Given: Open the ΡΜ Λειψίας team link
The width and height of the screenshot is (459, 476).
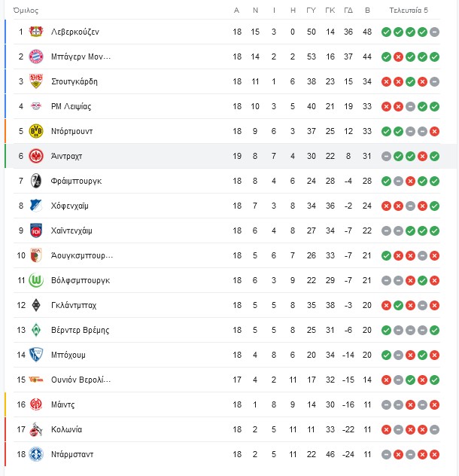Looking at the screenshot, I should [71, 106].
